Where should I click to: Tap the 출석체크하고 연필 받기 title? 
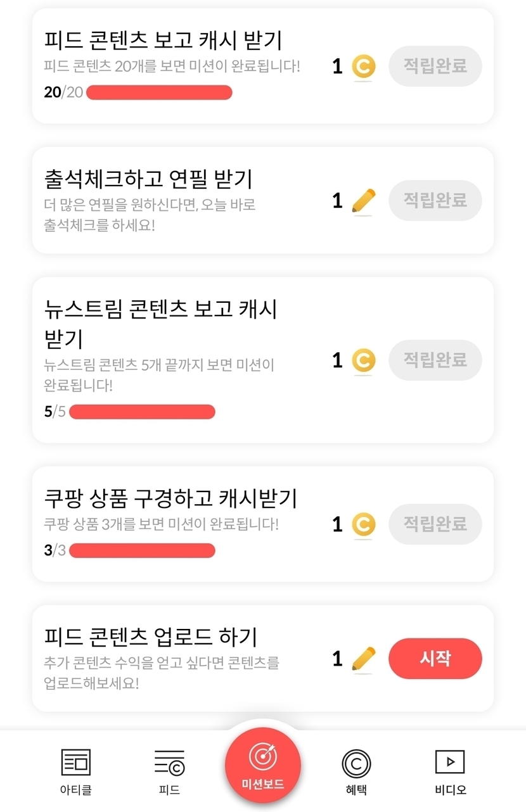tap(148, 179)
